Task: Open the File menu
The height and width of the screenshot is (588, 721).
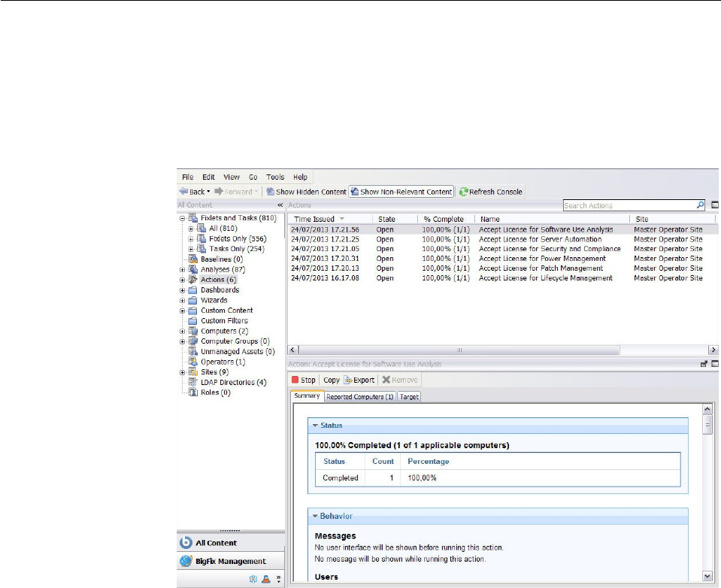Action: [x=188, y=177]
